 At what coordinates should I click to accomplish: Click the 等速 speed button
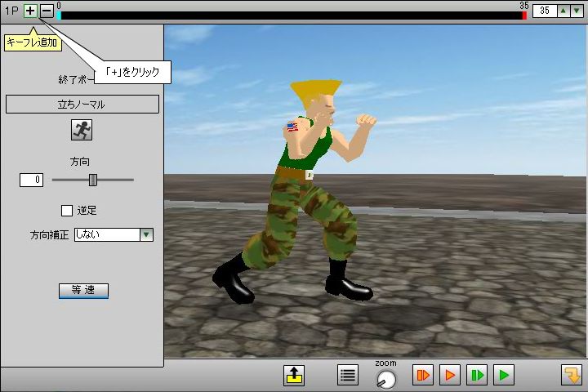[83, 291]
